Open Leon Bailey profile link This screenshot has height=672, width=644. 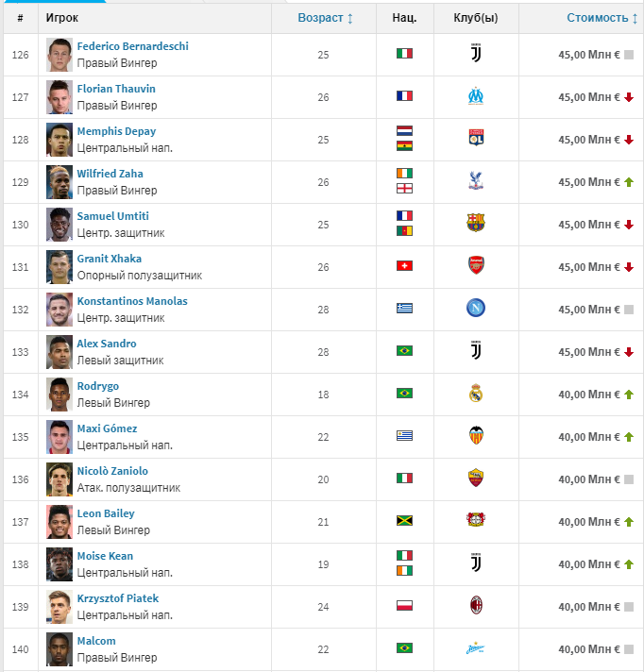tap(106, 513)
